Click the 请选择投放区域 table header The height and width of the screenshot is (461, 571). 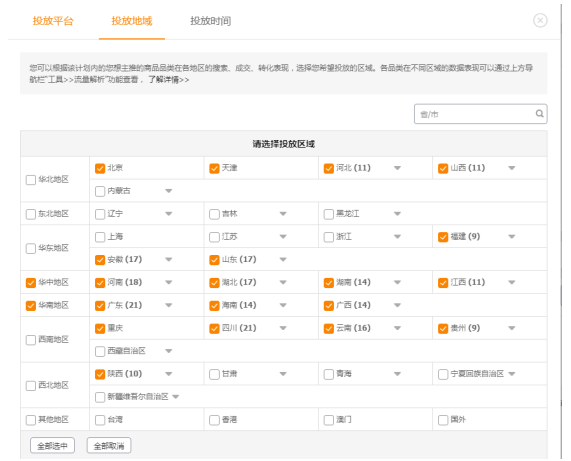click(x=284, y=144)
